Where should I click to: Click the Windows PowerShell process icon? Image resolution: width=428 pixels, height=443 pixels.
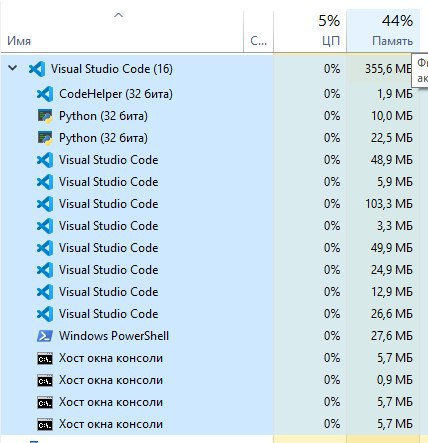tap(45, 336)
